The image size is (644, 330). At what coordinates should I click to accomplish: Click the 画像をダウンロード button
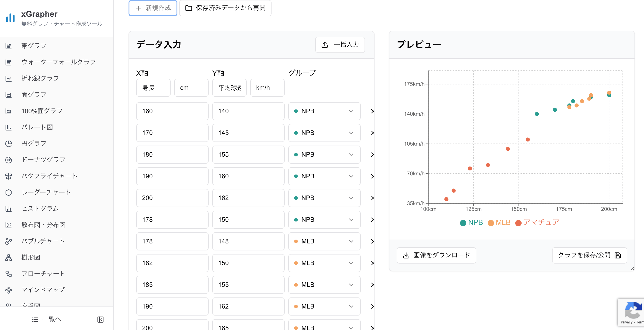(x=436, y=255)
